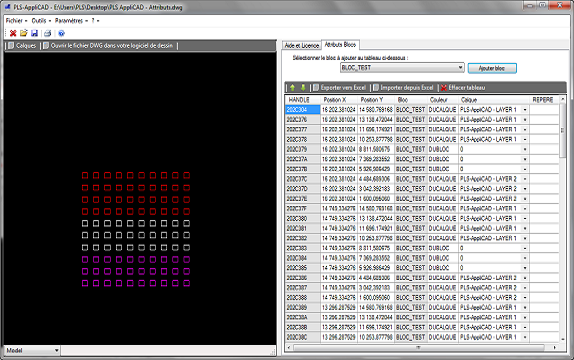Open Calque dropdown for row 202C379
This screenshot has width=574, height=360.
click(x=525, y=149)
